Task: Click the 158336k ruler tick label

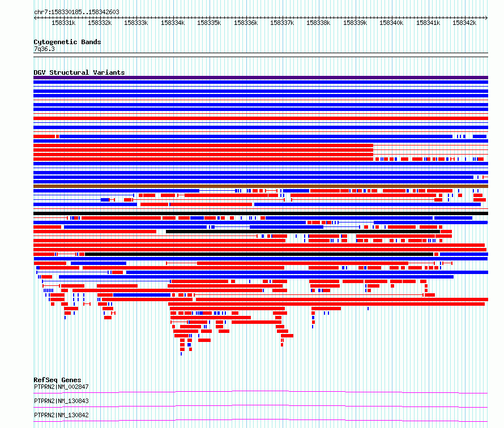Action: click(x=246, y=23)
